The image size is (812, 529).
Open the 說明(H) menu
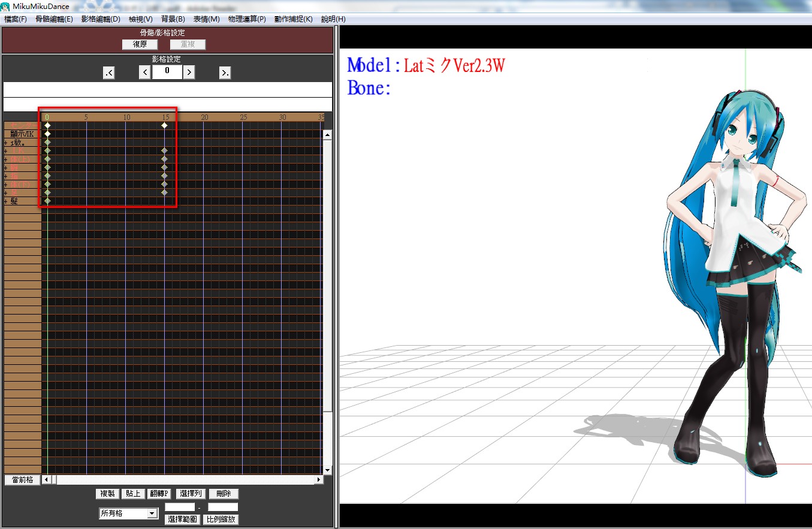[x=333, y=19]
